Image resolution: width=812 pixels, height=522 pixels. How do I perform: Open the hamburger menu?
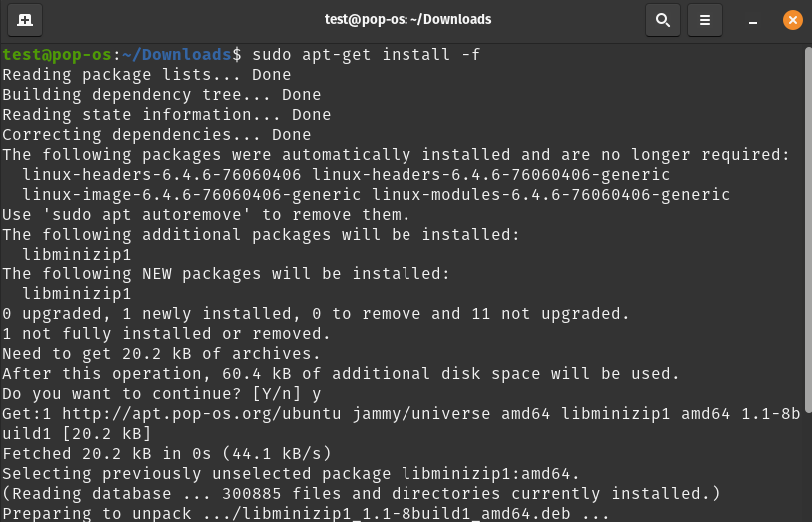705,20
